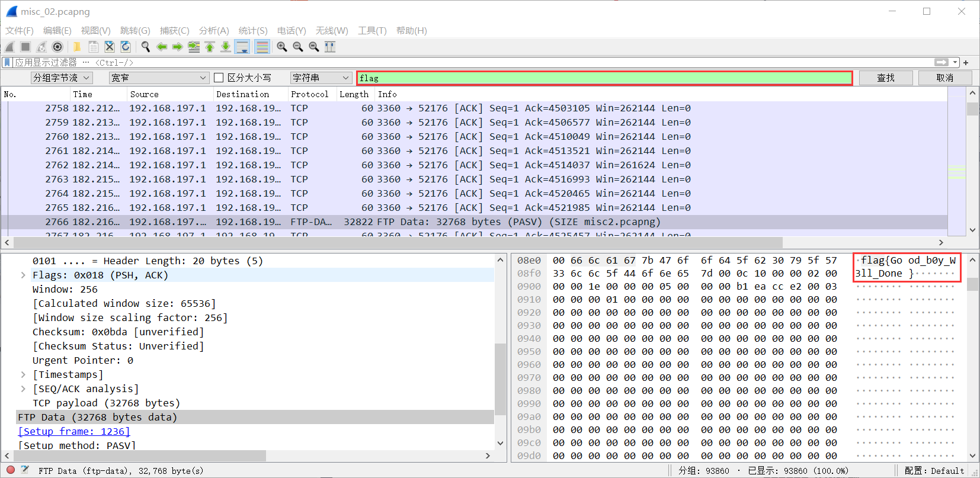
Task: Reload this capture file
Action: coord(125,47)
